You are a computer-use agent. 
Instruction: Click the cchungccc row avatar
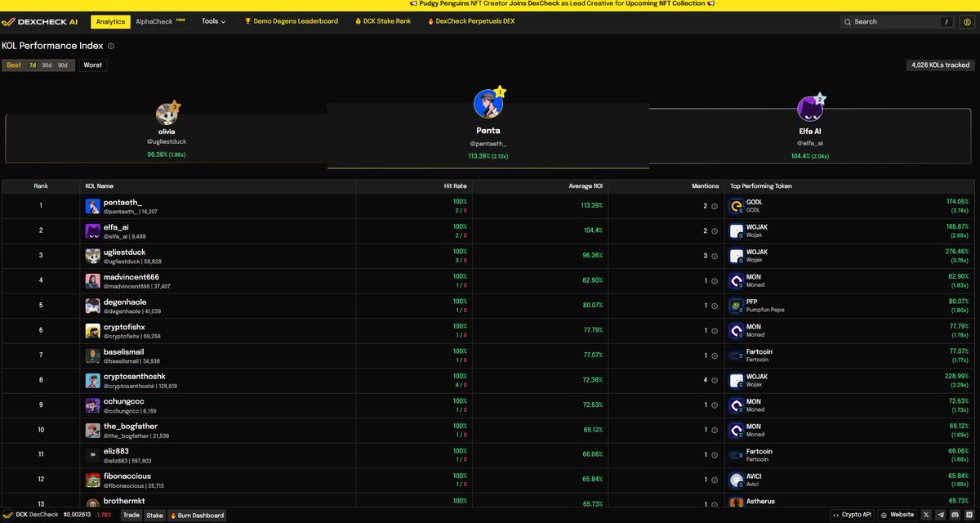coord(92,405)
